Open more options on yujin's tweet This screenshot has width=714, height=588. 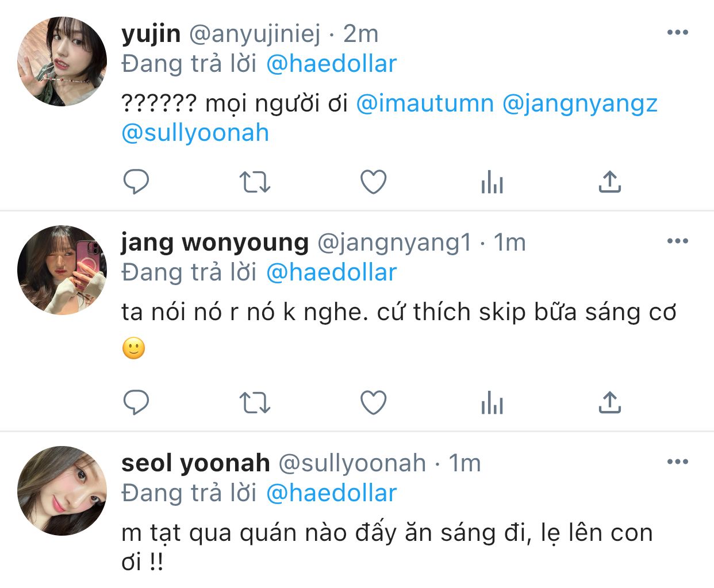(678, 33)
